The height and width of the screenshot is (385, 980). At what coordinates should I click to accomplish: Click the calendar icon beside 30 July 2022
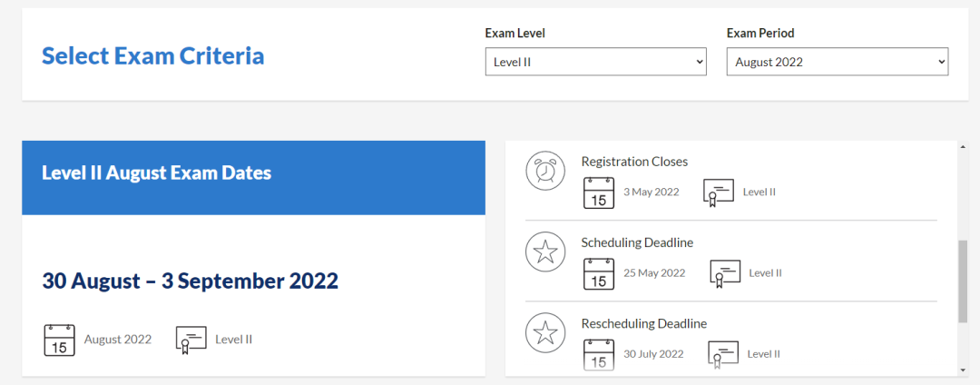coord(599,354)
